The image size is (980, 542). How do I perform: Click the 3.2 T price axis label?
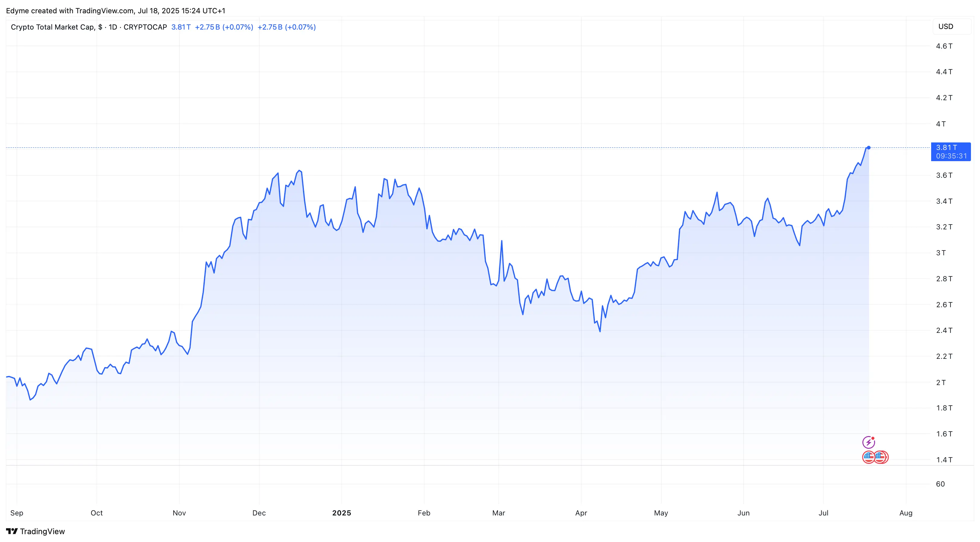pos(944,227)
